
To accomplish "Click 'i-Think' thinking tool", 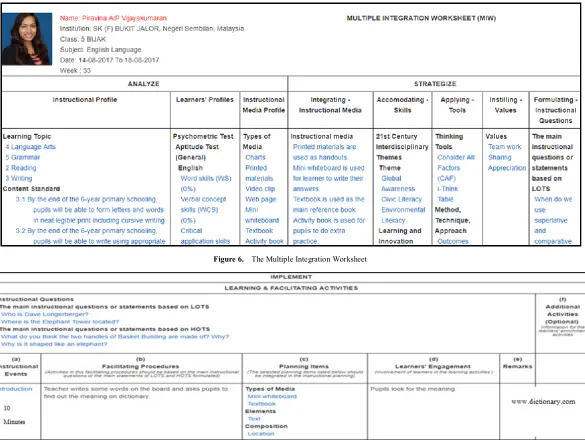I will click(448, 189).
